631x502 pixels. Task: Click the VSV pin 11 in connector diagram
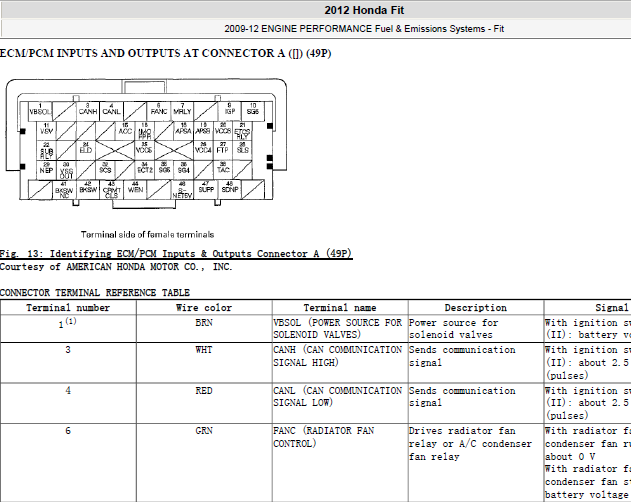(47, 131)
